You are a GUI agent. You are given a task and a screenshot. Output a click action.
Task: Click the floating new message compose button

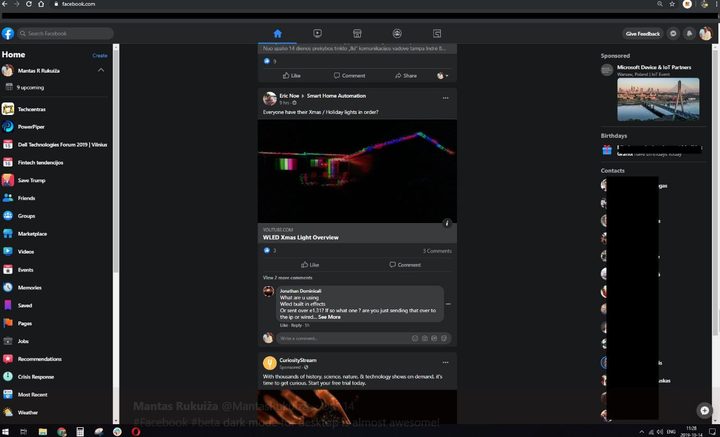(704, 410)
